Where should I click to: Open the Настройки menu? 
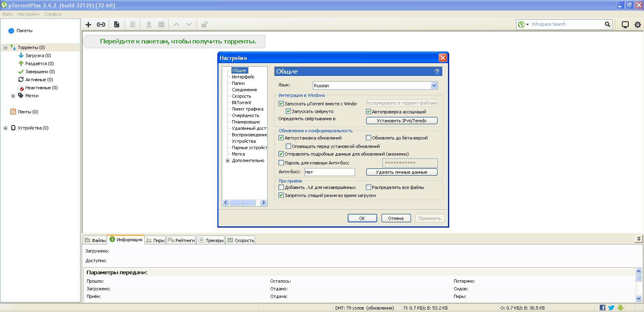28,14
